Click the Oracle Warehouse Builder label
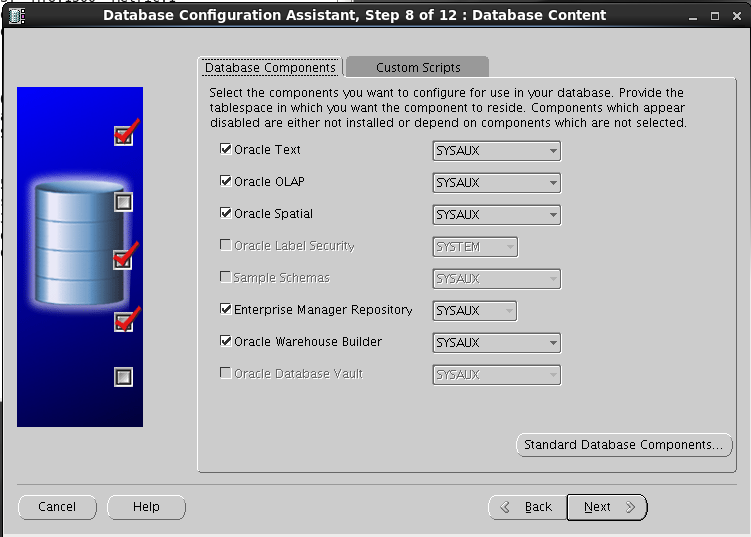The height and width of the screenshot is (537, 751). (x=308, y=342)
